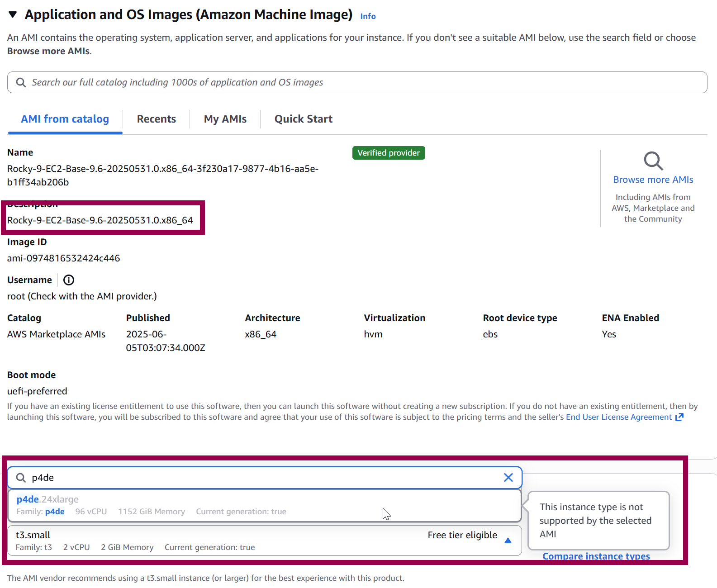Screen dimensions: 717x588
Task: Click the magnifier icon in AMI search bar
Action: click(21, 82)
